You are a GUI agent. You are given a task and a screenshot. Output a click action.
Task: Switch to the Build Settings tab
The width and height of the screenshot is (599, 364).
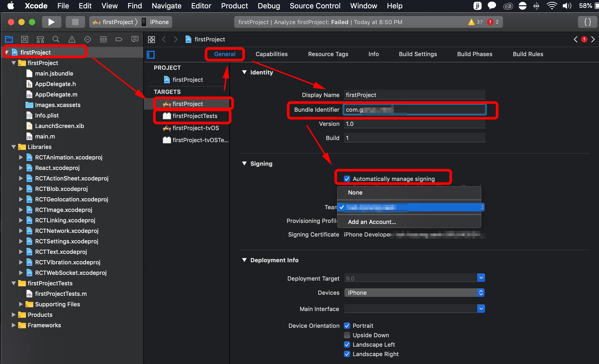tap(418, 54)
